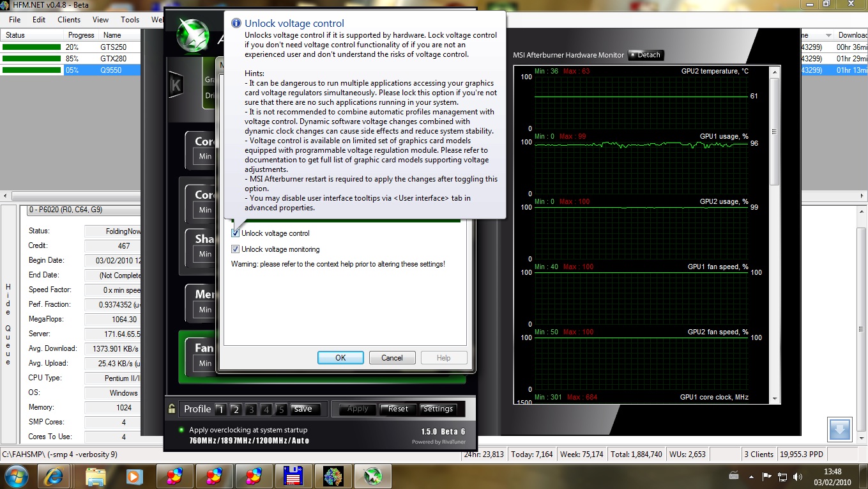The width and height of the screenshot is (868, 489).
Task: Click the hardware monitor scroll-down arrow
Action: (x=774, y=398)
